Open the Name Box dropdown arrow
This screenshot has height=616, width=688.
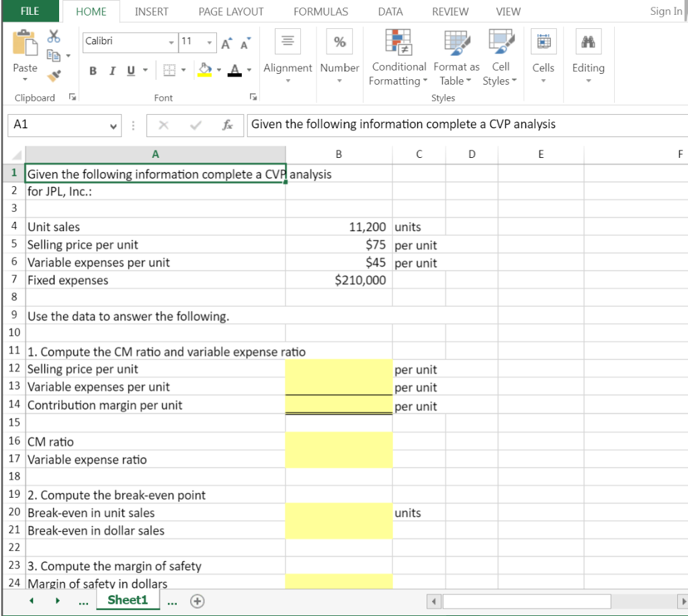(113, 126)
